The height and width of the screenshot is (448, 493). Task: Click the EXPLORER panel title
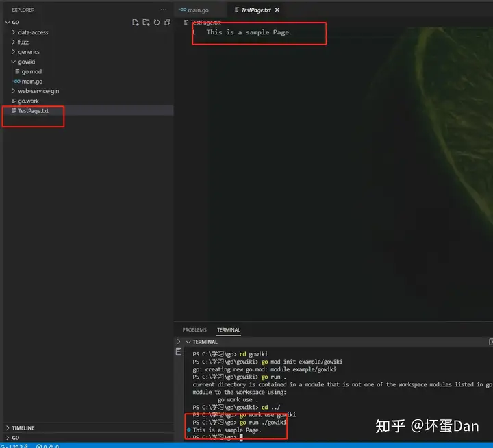[23, 10]
